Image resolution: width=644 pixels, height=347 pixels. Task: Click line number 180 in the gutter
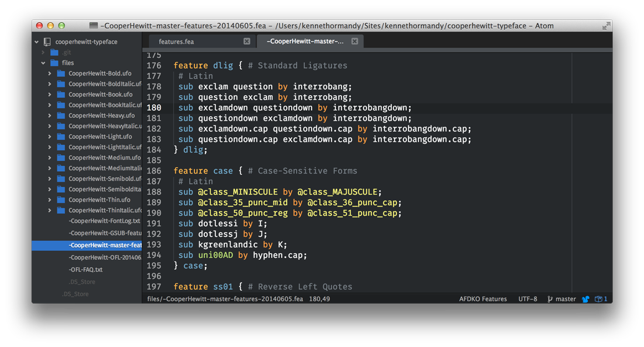[x=154, y=108]
